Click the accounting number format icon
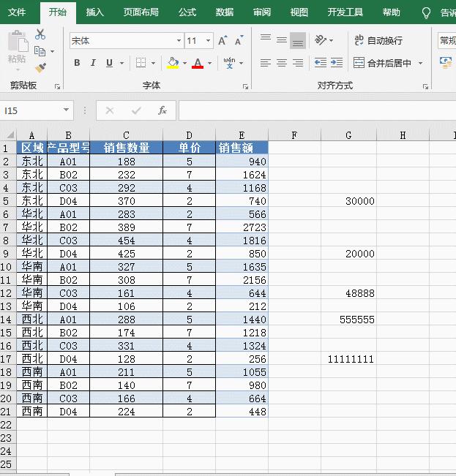This screenshot has height=476, width=456. [x=445, y=63]
